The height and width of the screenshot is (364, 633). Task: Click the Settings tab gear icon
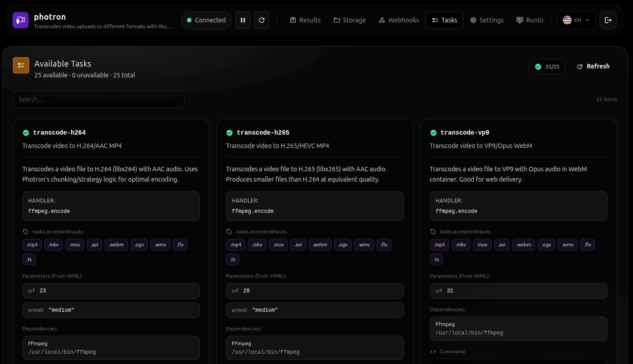(x=473, y=20)
